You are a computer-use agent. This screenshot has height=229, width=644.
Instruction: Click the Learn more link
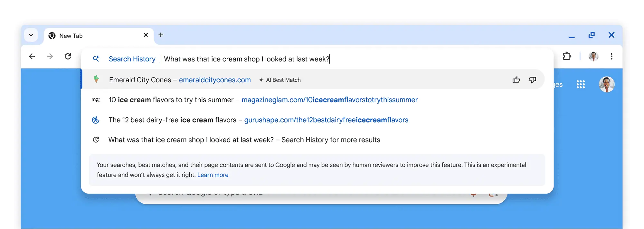coord(213,175)
